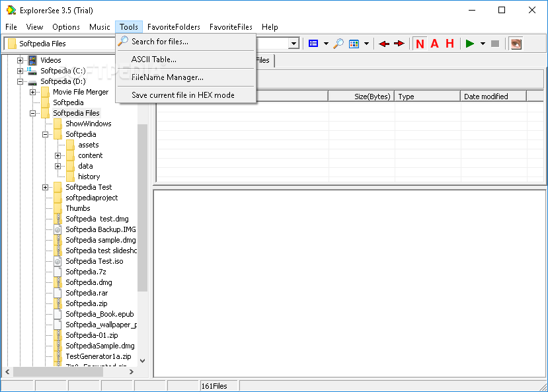The image size is (548, 392).
Task: Sort by Size(Bytes) column header
Action: (361, 97)
